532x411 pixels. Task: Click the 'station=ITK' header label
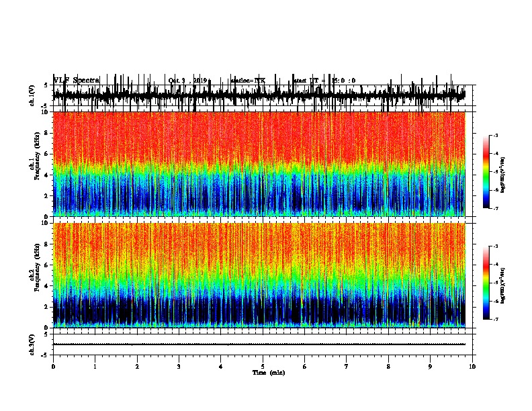248,81
